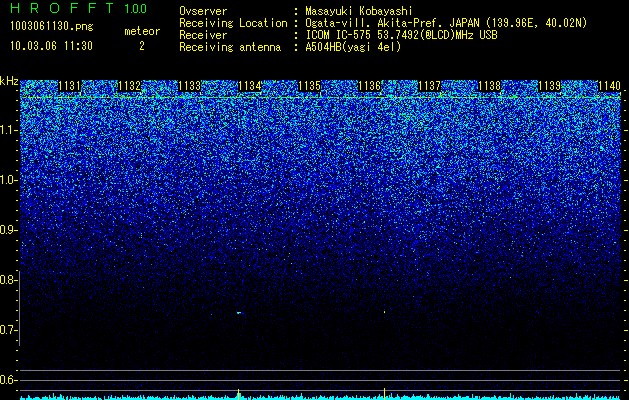Click time marker 1136
629x400 pixels.
tap(369, 86)
